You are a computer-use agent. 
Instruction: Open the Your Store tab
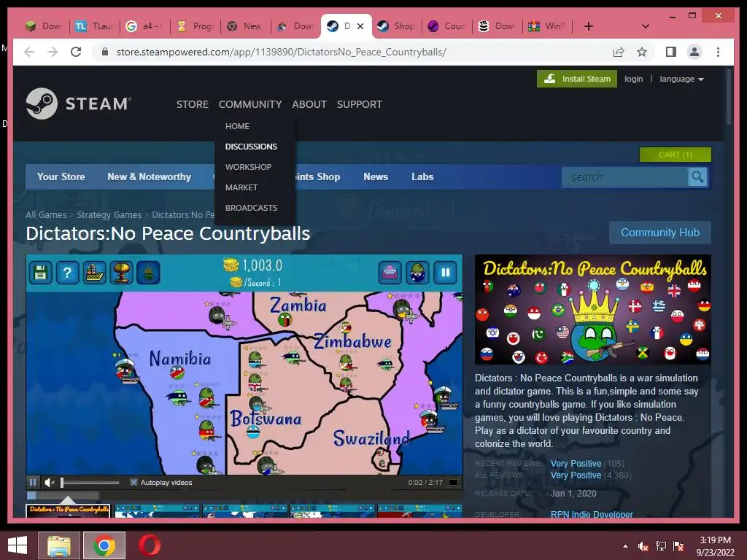pos(61,176)
